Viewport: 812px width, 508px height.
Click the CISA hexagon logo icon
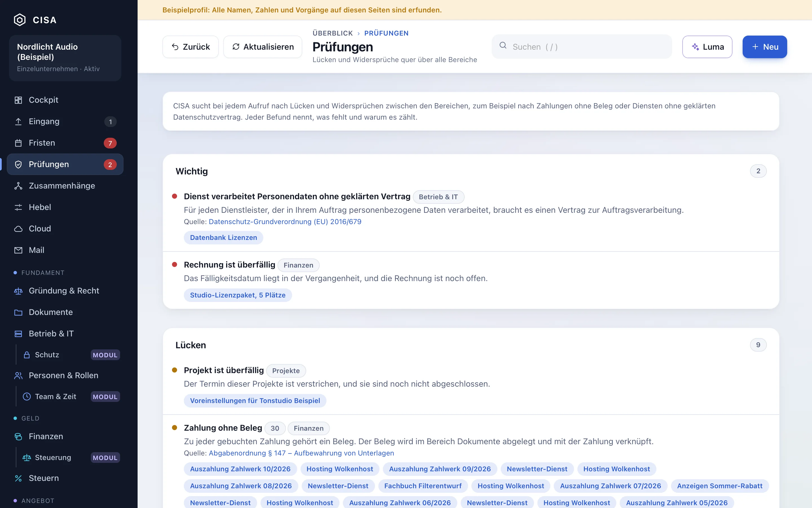coord(20,20)
